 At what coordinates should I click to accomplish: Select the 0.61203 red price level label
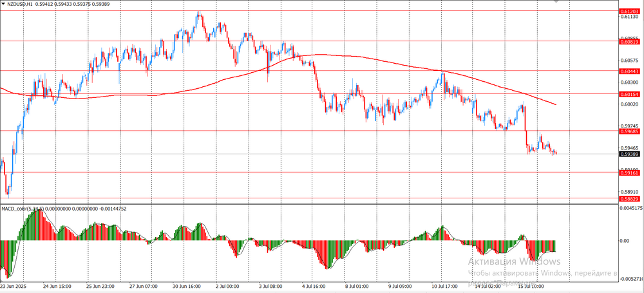(629, 12)
